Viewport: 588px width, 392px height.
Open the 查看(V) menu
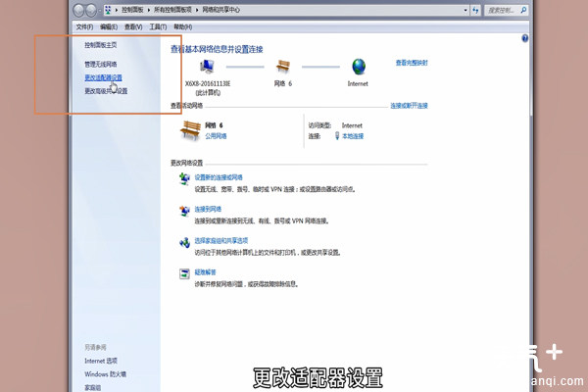(133, 26)
